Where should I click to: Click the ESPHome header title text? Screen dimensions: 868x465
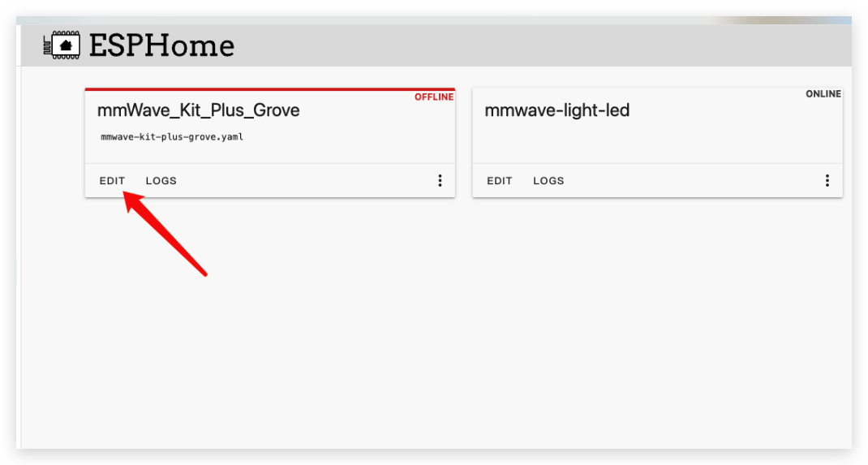tap(161, 45)
